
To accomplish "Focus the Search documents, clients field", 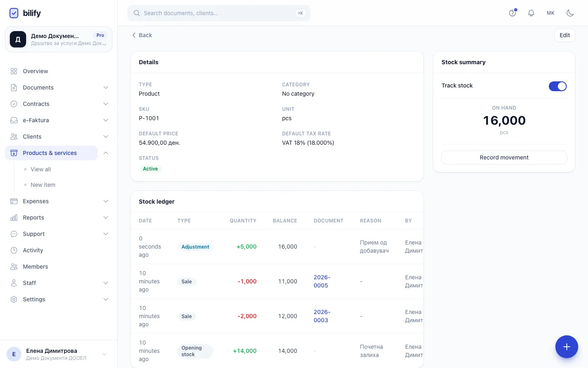I will tap(219, 13).
